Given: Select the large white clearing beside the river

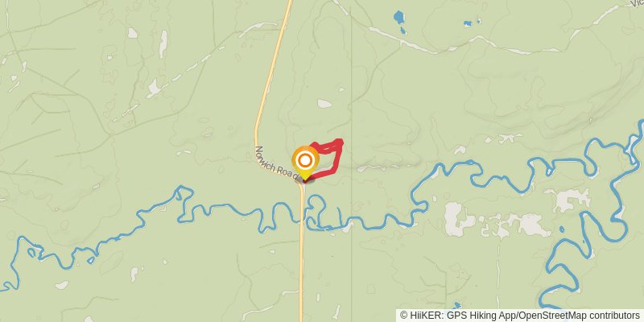Looking at the screenshot, I should (457, 219).
